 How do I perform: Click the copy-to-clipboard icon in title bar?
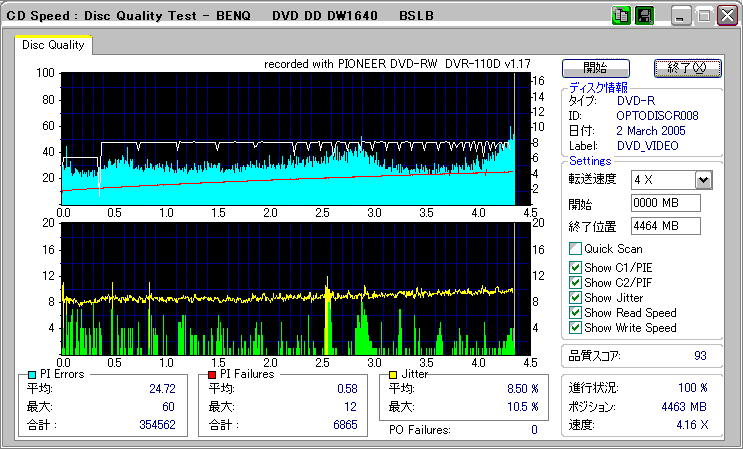coord(620,16)
